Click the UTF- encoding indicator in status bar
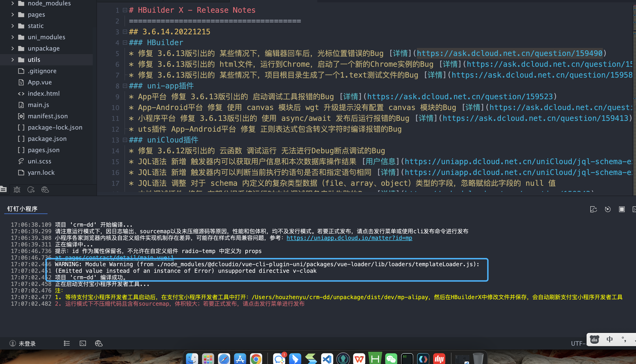The image size is (636, 364). tap(578, 344)
